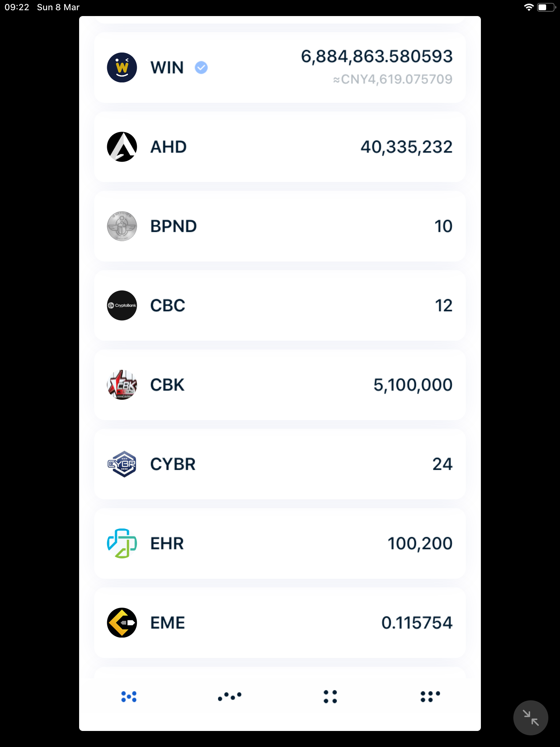This screenshot has width=560, height=747.
Task: Tap the CBC CryptoBank logo icon
Action: pyautogui.click(x=122, y=305)
